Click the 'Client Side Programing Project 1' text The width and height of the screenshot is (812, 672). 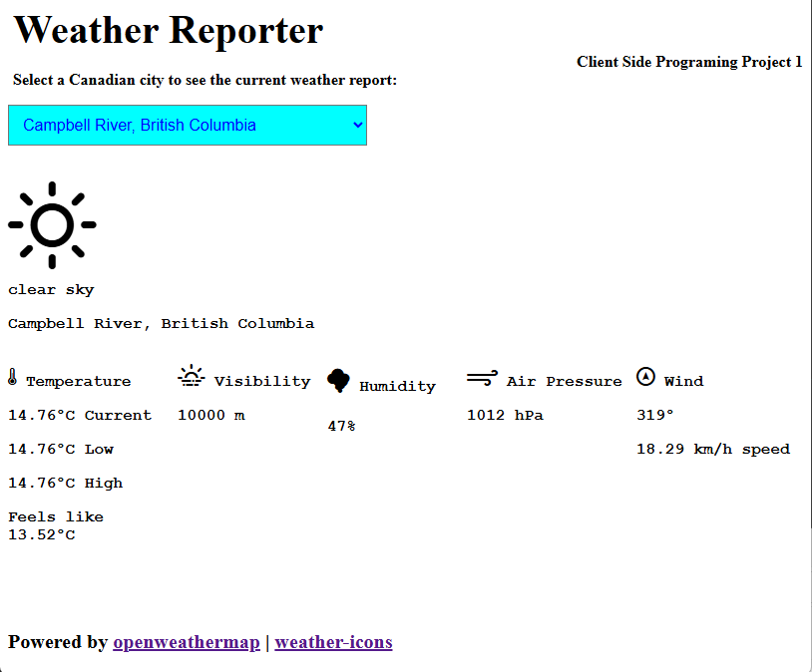click(x=689, y=62)
